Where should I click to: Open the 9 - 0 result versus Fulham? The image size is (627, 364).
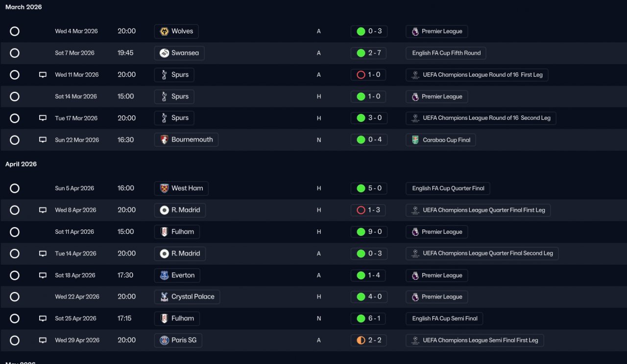pos(369,232)
